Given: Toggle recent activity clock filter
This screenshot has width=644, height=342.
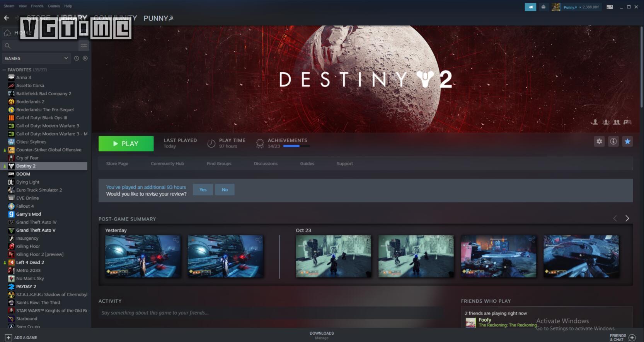Looking at the screenshot, I should (x=77, y=58).
